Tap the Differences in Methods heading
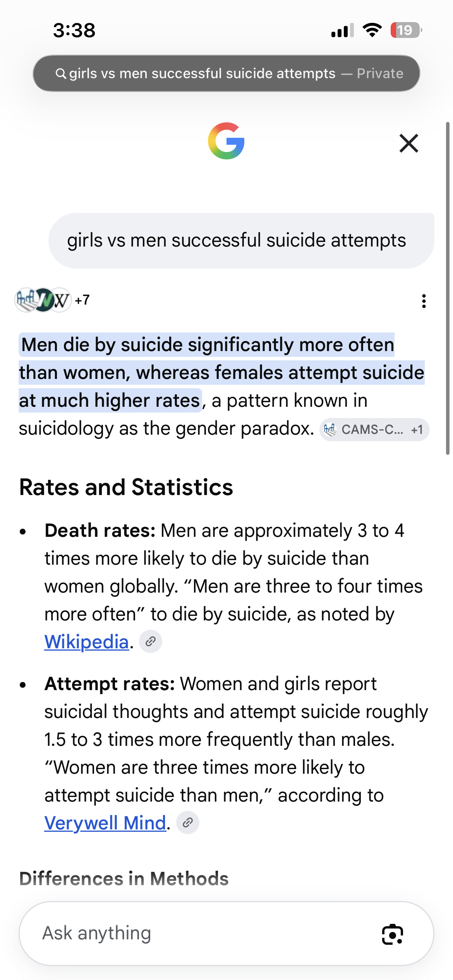This screenshot has height=980, width=453. click(x=124, y=879)
